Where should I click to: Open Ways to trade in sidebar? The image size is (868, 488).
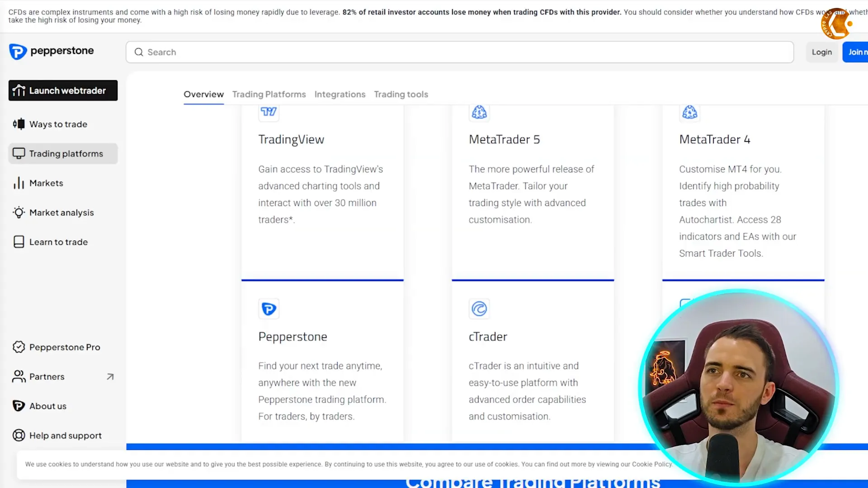coord(63,124)
